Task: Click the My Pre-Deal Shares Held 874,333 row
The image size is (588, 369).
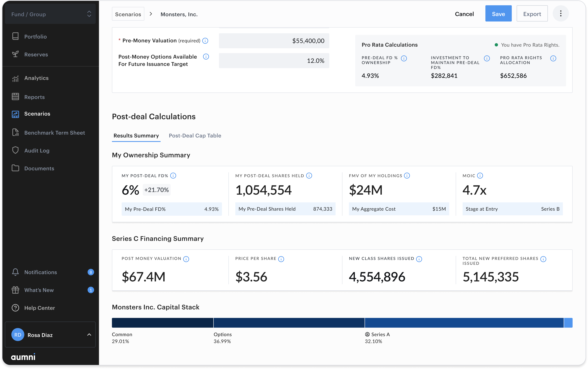Action: click(x=285, y=209)
